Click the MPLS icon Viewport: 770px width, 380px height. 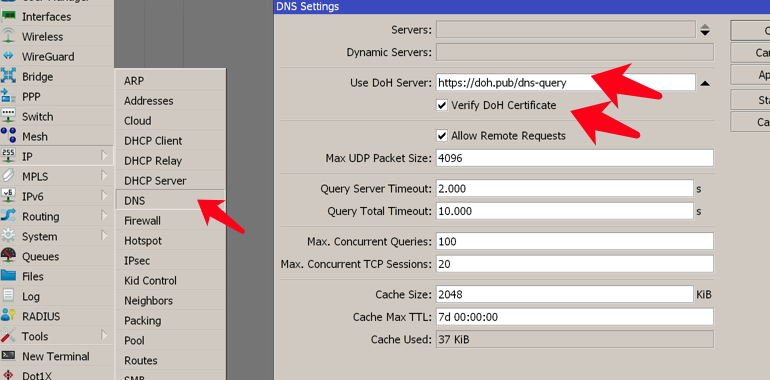tap(8, 176)
